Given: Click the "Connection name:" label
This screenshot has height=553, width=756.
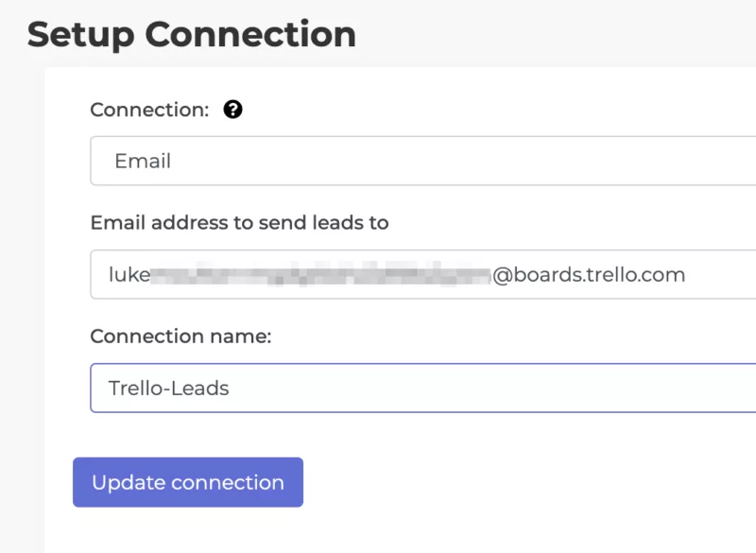Looking at the screenshot, I should pyautogui.click(x=180, y=337).
